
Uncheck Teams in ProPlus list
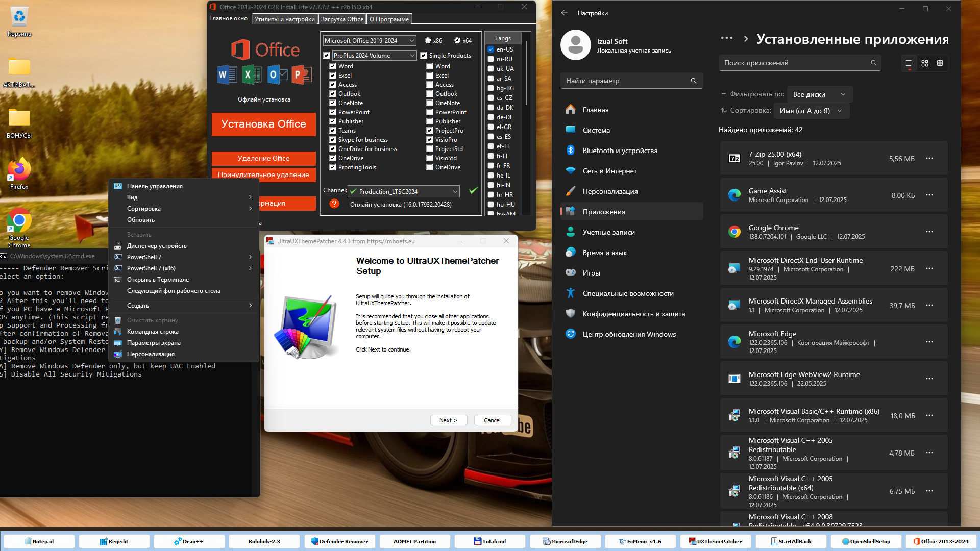tap(333, 131)
